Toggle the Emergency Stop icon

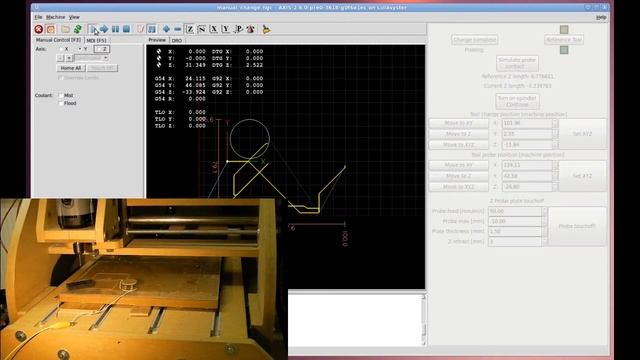(39, 29)
